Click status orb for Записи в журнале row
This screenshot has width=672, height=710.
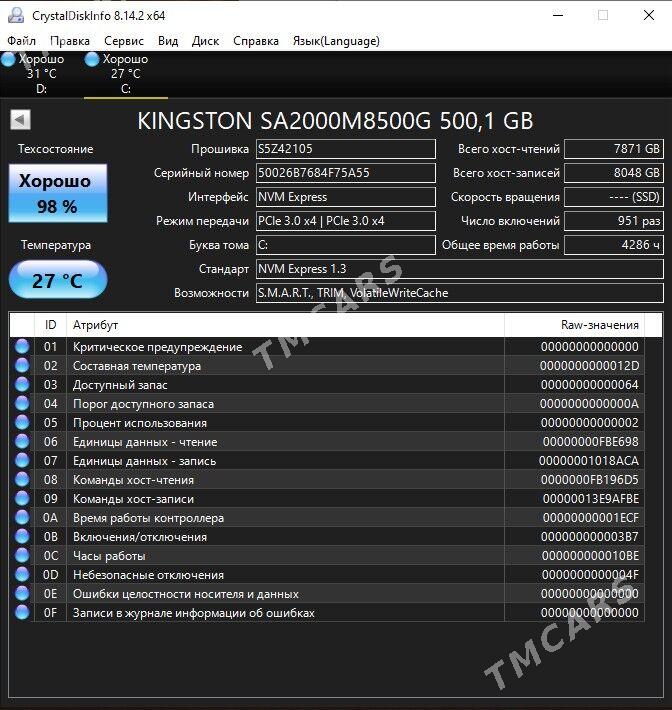(x=22, y=613)
